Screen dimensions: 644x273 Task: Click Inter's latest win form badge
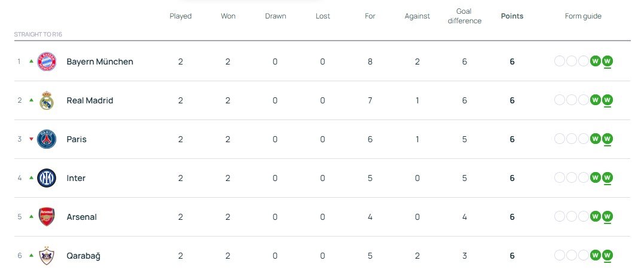pyautogui.click(x=608, y=177)
